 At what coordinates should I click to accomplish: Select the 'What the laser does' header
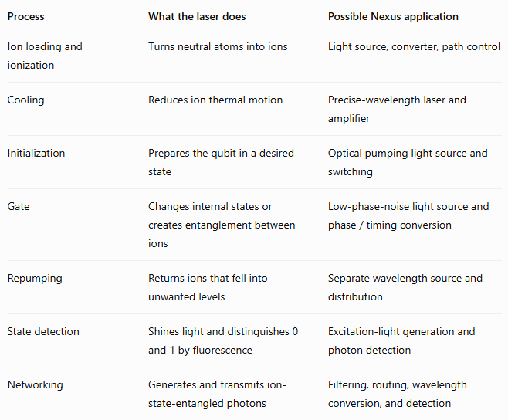(197, 16)
